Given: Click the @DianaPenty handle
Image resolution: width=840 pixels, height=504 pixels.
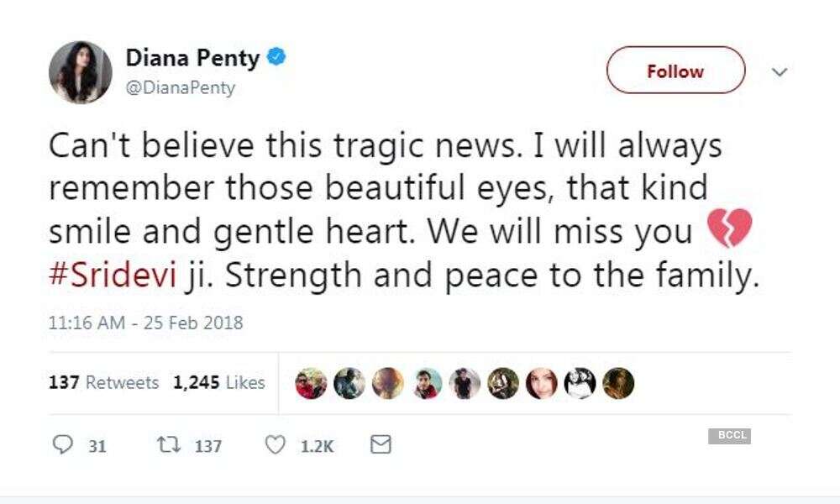Looking at the screenshot, I should (x=180, y=87).
